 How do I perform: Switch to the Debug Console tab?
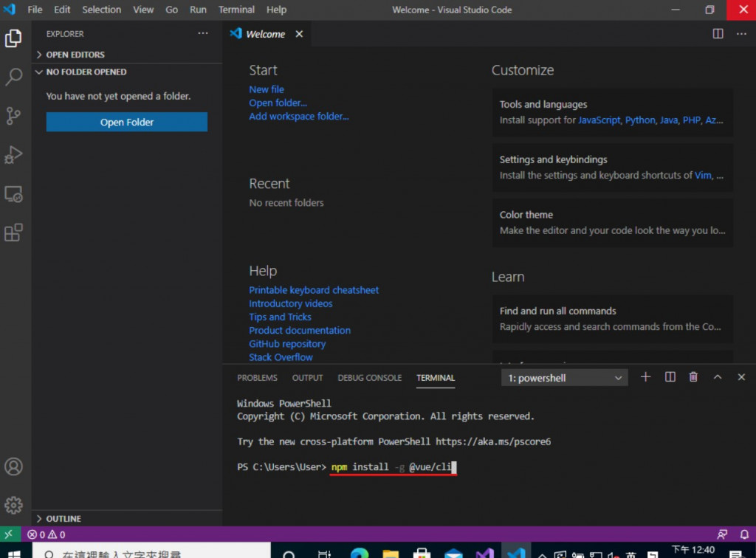tap(369, 378)
